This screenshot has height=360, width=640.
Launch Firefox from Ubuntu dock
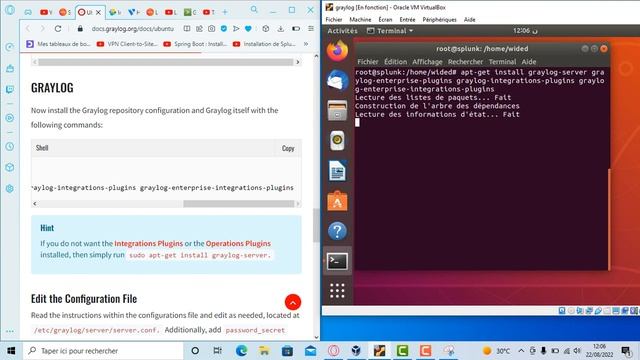337,51
